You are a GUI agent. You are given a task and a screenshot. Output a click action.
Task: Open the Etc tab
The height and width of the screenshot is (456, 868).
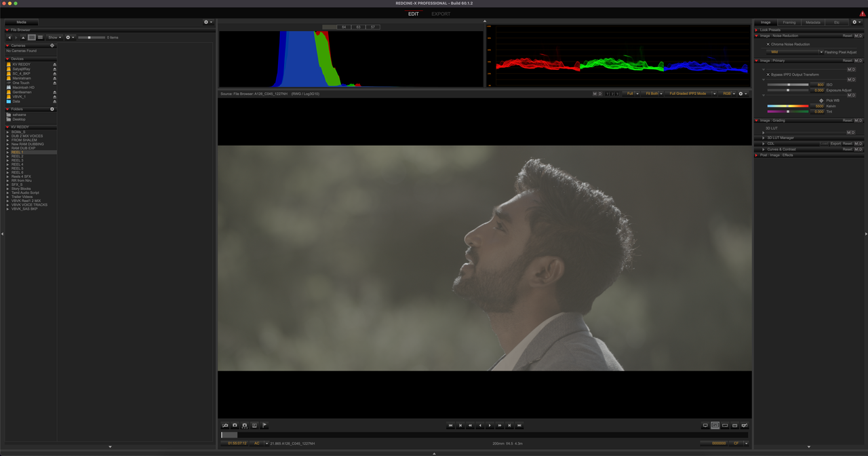tap(837, 22)
